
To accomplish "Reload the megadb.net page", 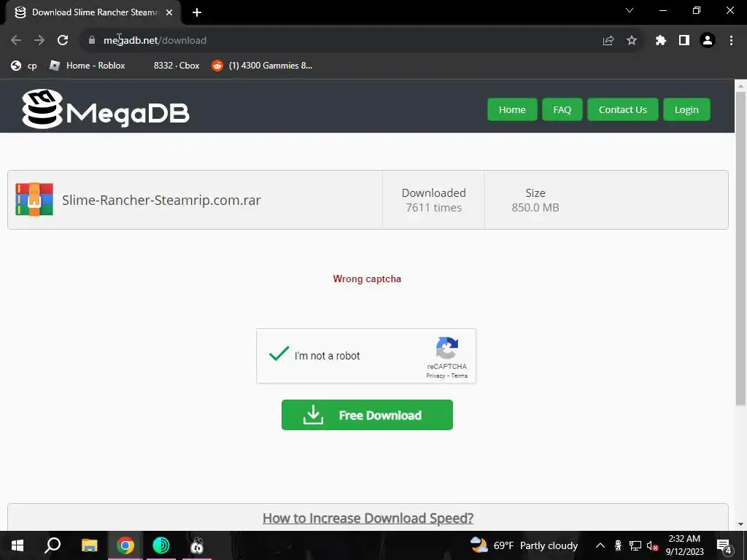I will pos(63,41).
